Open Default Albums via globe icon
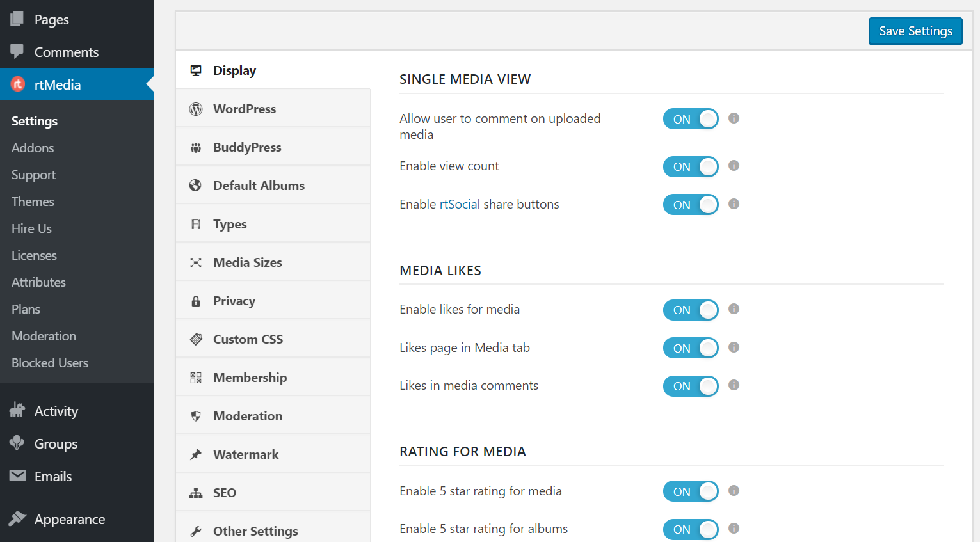The width and height of the screenshot is (980, 542). coord(196,186)
